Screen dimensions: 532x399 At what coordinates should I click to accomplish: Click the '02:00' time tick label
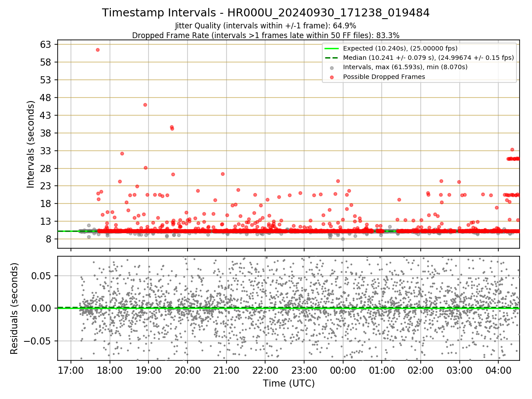pyautogui.click(x=421, y=370)
